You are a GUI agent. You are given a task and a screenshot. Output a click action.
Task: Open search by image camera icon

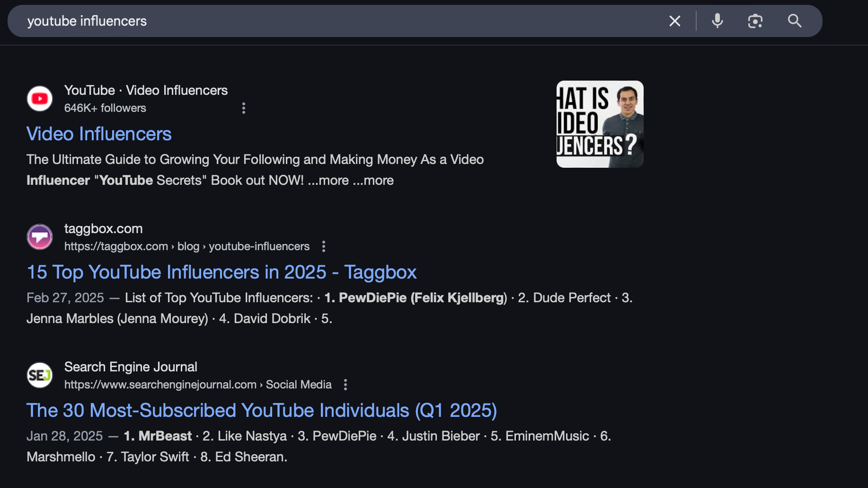755,21
